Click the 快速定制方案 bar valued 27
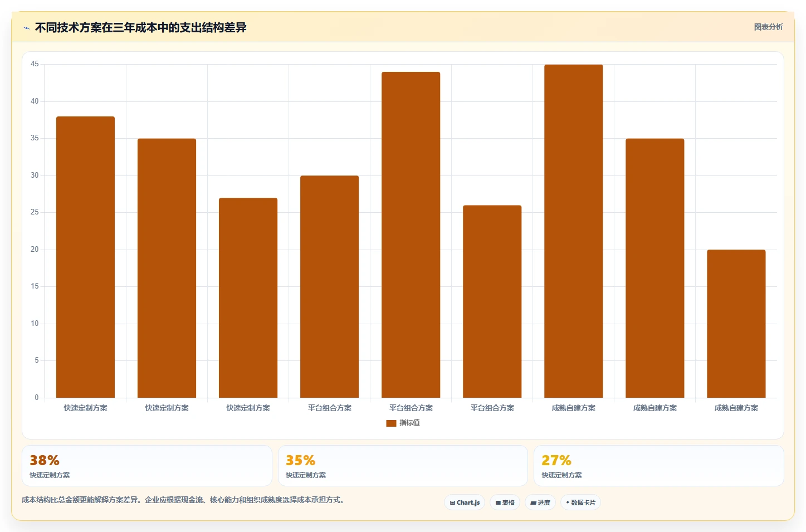Screen dimensions: 806x532 point(248,297)
